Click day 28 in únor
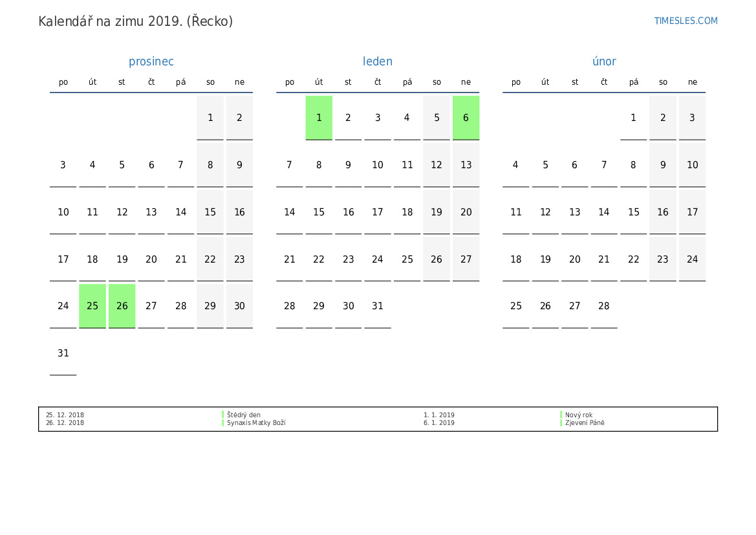 [x=604, y=306]
